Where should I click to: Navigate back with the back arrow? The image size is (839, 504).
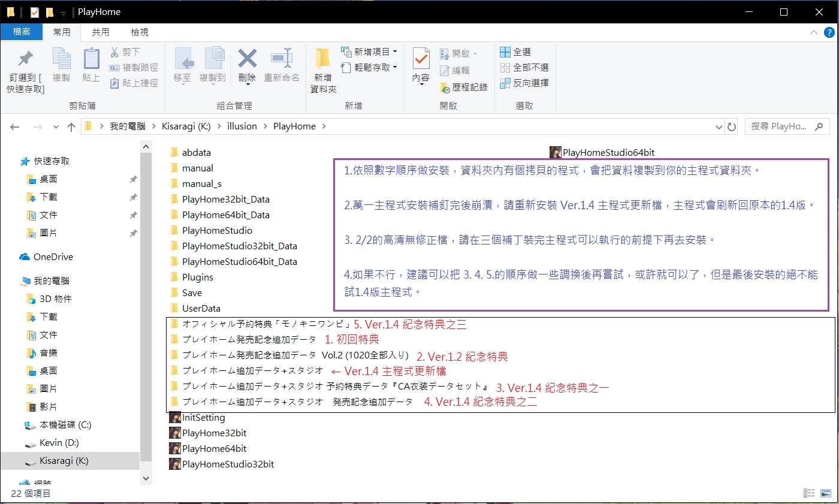[15, 126]
